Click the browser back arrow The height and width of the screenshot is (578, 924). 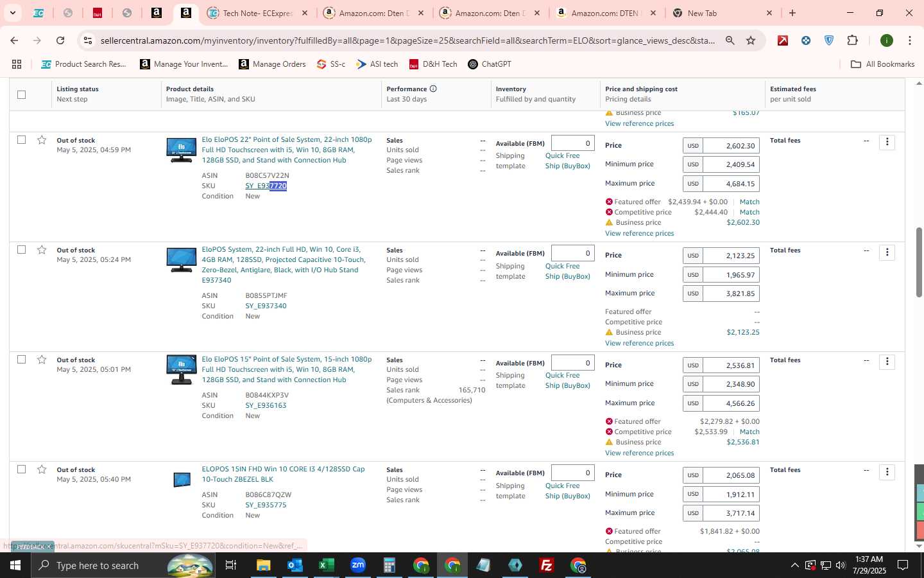click(14, 40)
